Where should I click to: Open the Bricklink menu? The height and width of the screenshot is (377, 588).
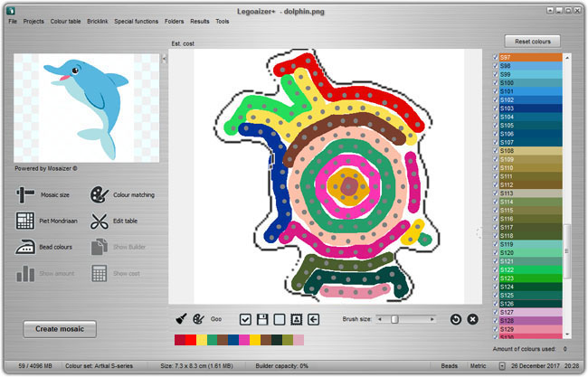pyautogui.click(x=96, y=20)
